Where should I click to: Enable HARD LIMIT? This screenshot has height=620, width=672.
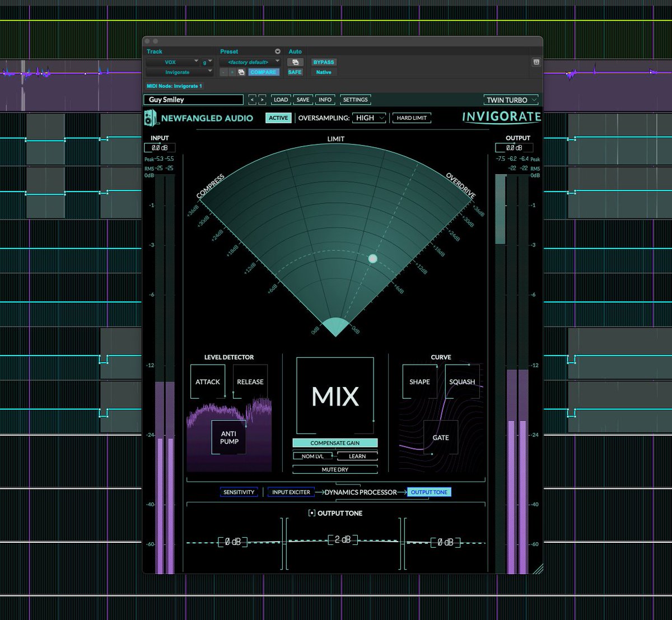(412, 118)
